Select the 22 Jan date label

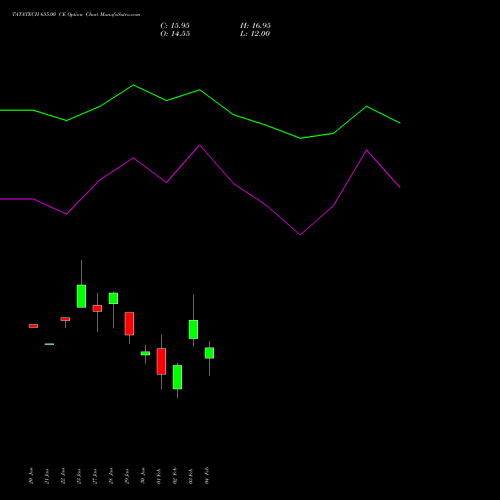[63, 476]
